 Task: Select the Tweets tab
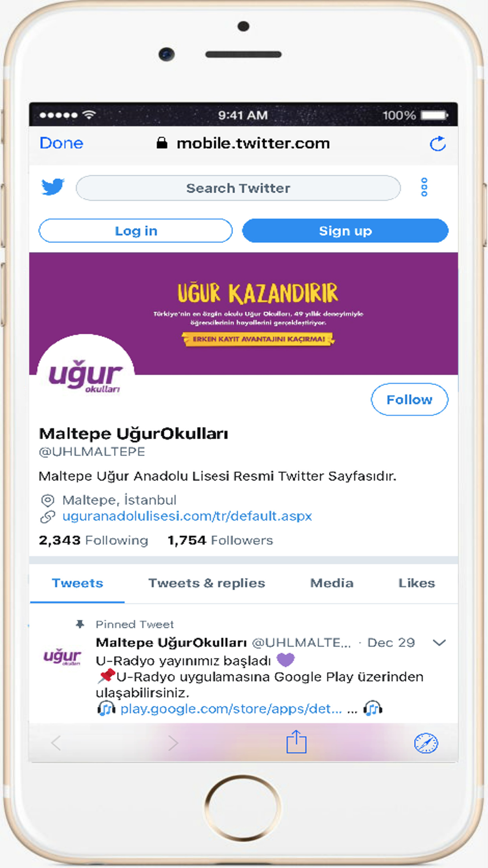coord(78,583)
